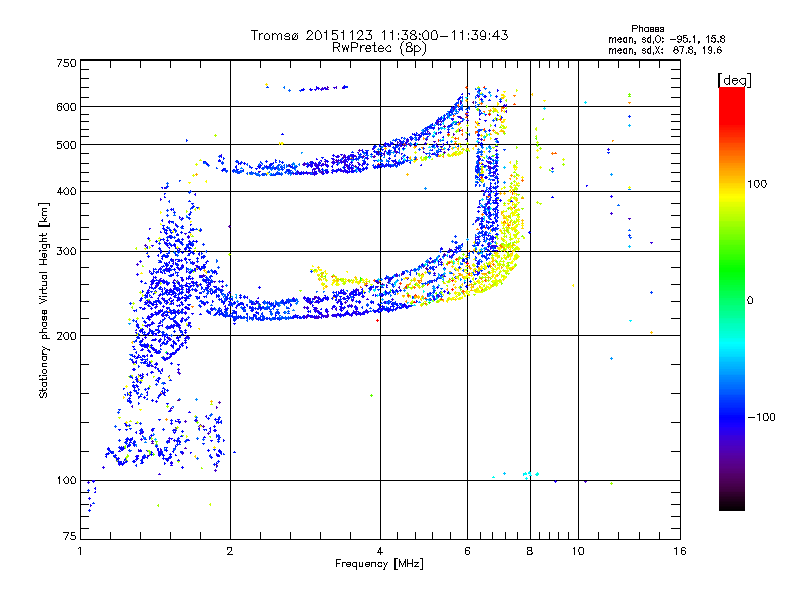Click the y-axis tick label '100'
This screenshot has width=800, height=600.
(x=67, y=481)
